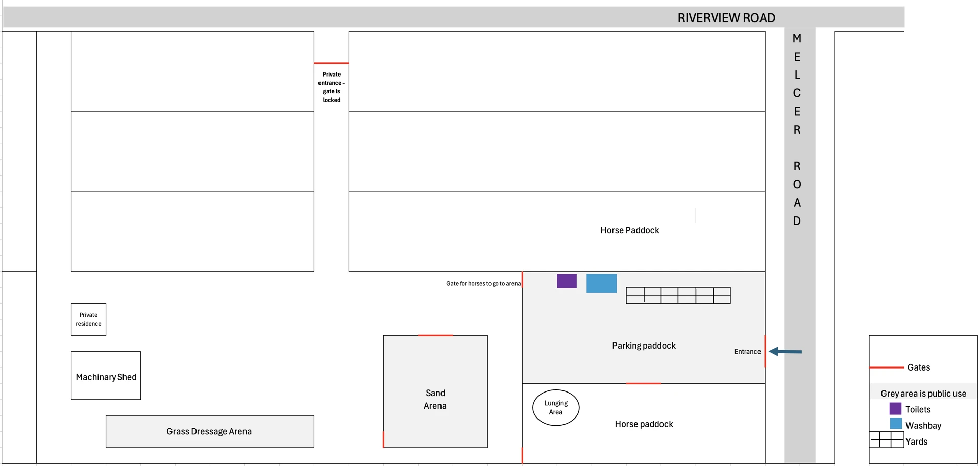Click the 'Gate for horses to go to arena' text
Image resolution: width=980 pixels, height=466 pixels.
point(483,284)
